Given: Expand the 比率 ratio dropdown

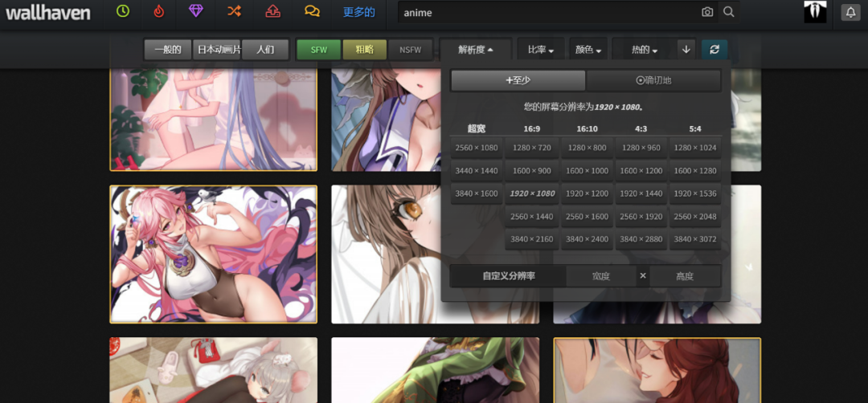Looking at the screenshot, I should [x=541, y=50].
